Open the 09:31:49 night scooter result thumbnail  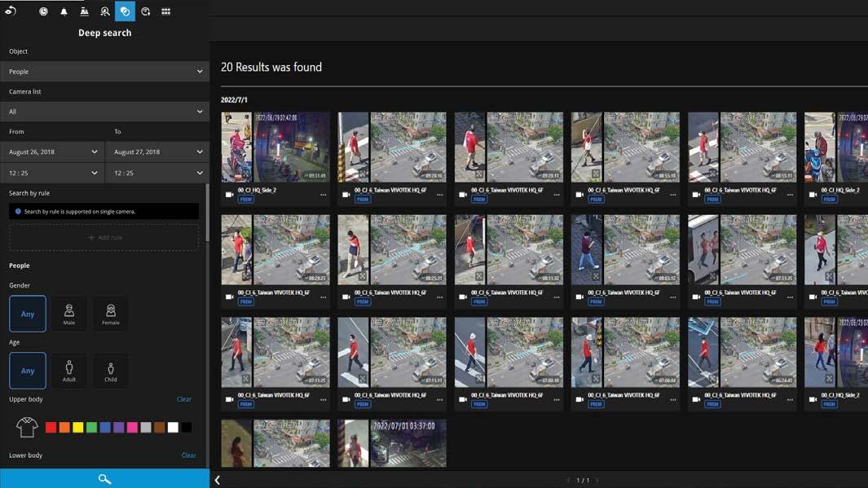tap(291, 147)
